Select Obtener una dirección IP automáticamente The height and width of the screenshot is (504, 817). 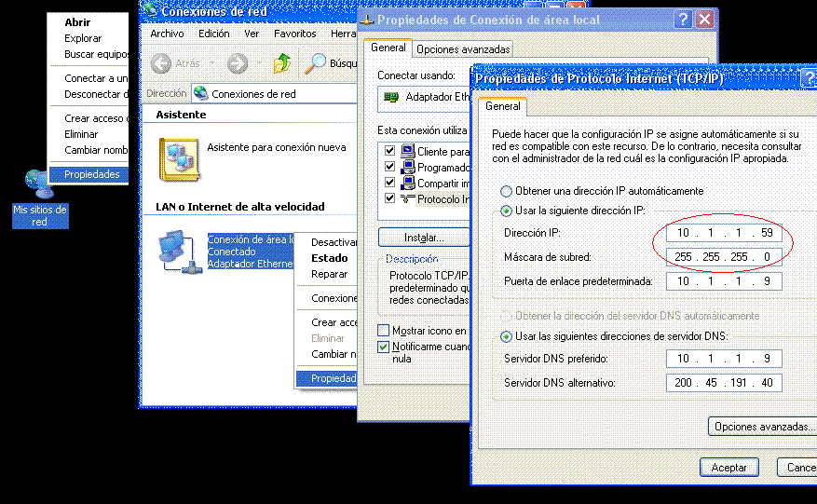(x=507, y=191)
